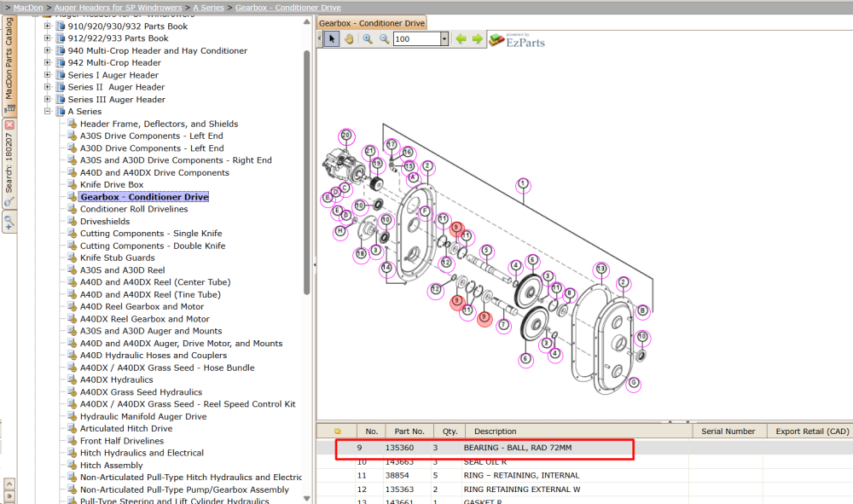The image size is (853, 504).
Task: Open the zoom percentage dropdown arrow
Action: [444, 39]
